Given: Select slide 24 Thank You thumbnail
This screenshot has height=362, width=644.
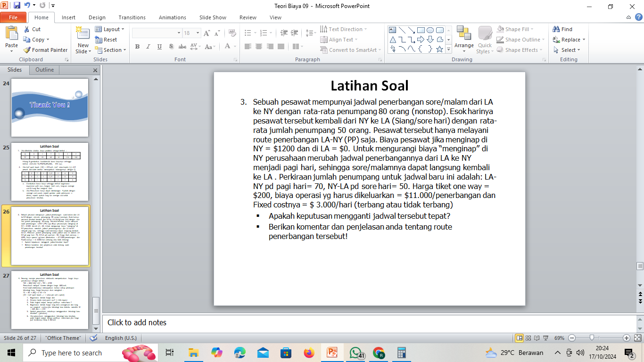Looking at the screenshot, I should pyautogui.click(x=50, y=107).
